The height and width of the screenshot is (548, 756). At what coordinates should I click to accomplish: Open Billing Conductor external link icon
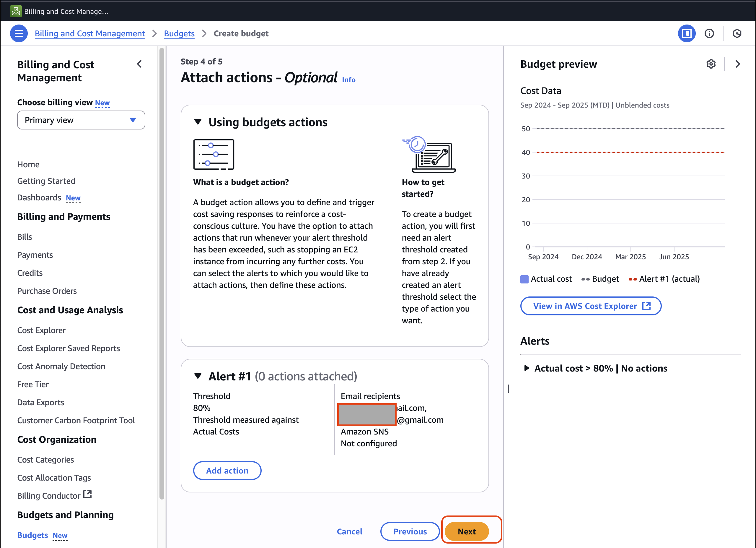tap(87, 494)
